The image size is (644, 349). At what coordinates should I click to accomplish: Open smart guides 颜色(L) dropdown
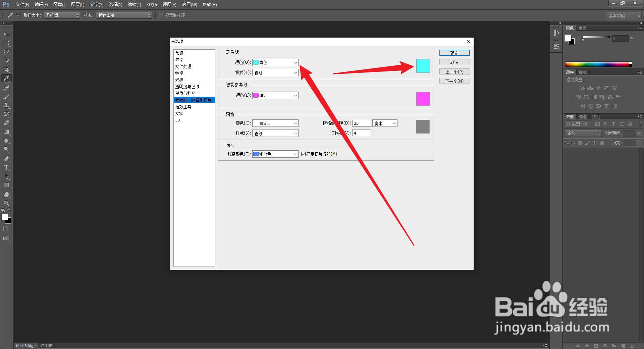(x=275, y=95)
